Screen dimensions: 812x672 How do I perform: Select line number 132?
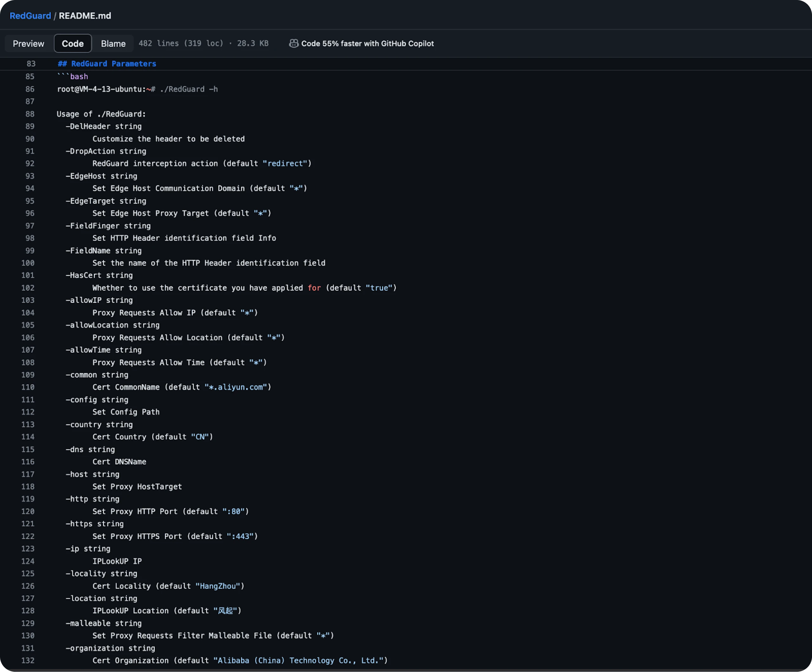point(28,660)
